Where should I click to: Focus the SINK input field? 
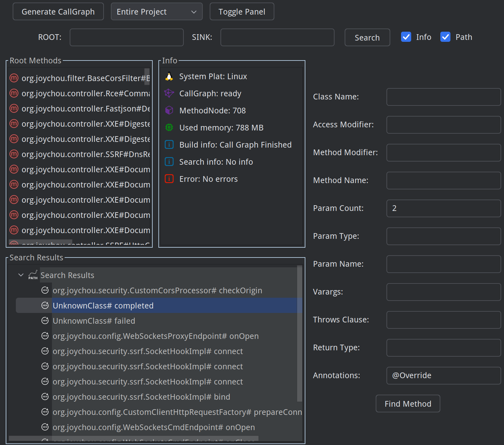point(278,37)
